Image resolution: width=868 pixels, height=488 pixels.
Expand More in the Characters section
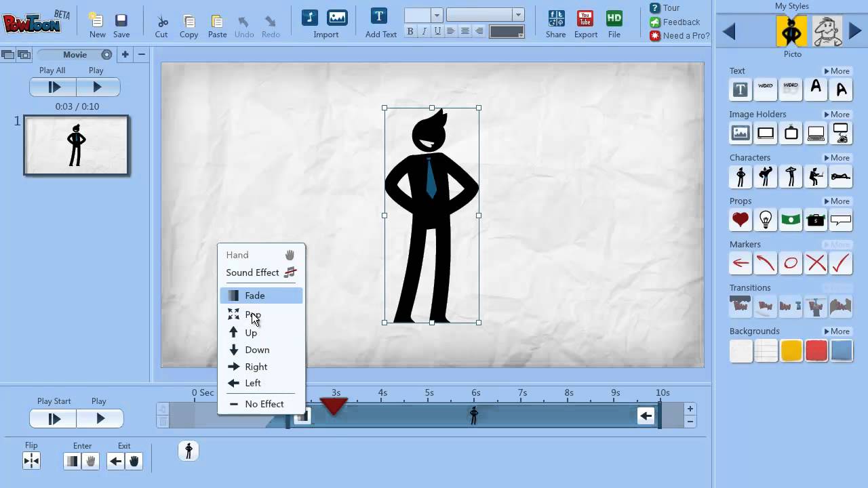837,158
